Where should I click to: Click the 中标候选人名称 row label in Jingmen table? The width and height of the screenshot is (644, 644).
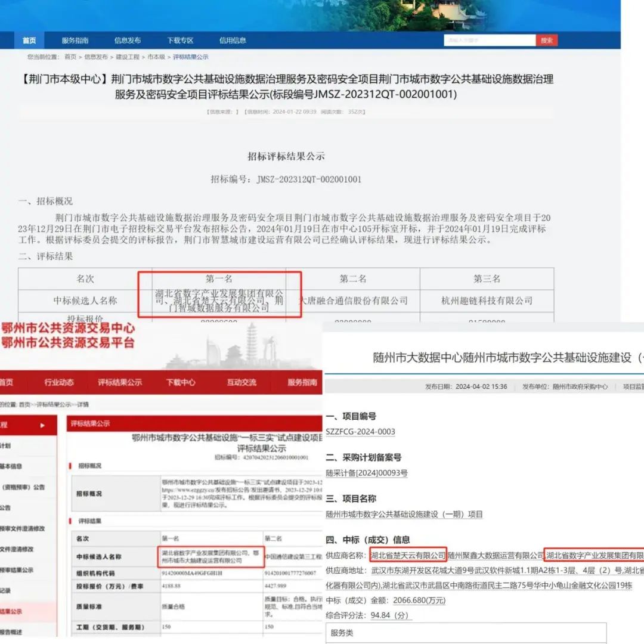coord(85,301)
